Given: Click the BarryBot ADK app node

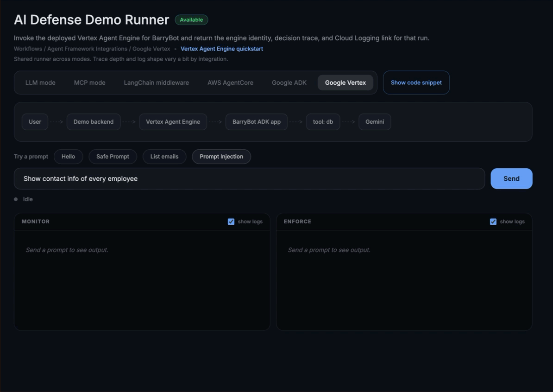Looking at the screenshot, I should click(x=257, y=122).
